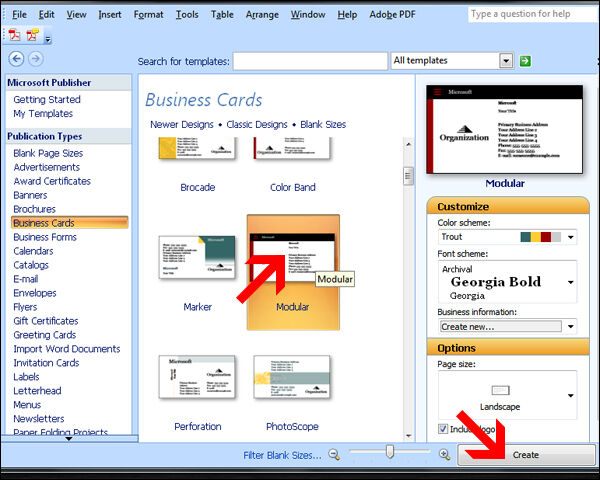Jump to Blank Sizes section
The height and width of the screenshot is (480, 600).
(x=323, y=124)
